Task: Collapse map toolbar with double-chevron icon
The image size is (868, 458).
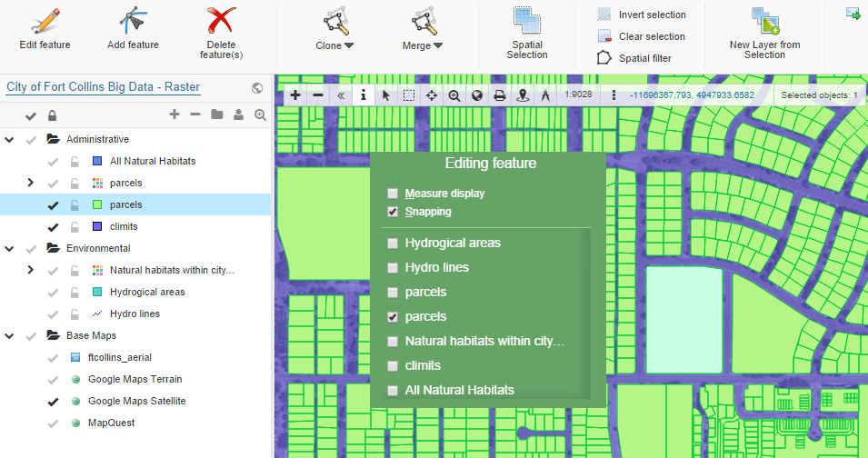Action: (341, 95)
